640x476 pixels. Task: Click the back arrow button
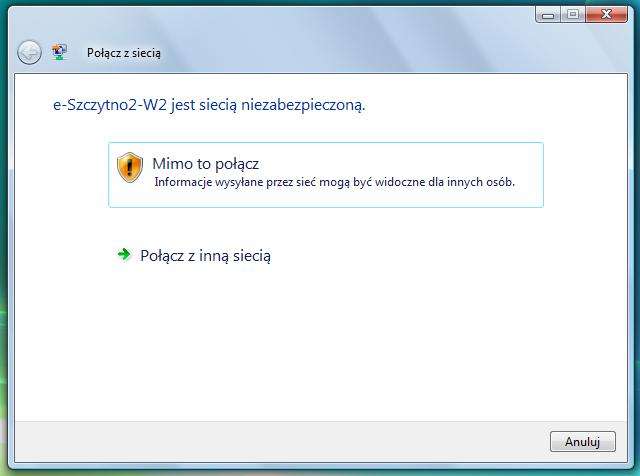(x=29, y=53)
